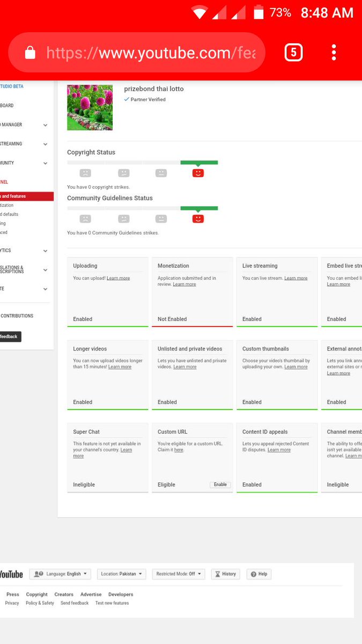Click the Privacy footer link
Image resolution: width=362 pixels, height=644 pixels.
coord(12,603)
